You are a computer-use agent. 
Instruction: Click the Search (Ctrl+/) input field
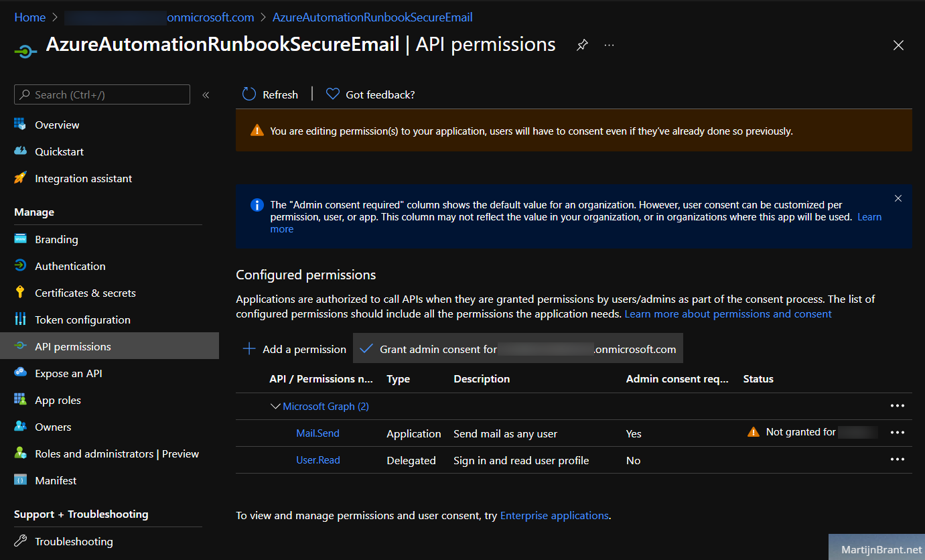point(102,94)
